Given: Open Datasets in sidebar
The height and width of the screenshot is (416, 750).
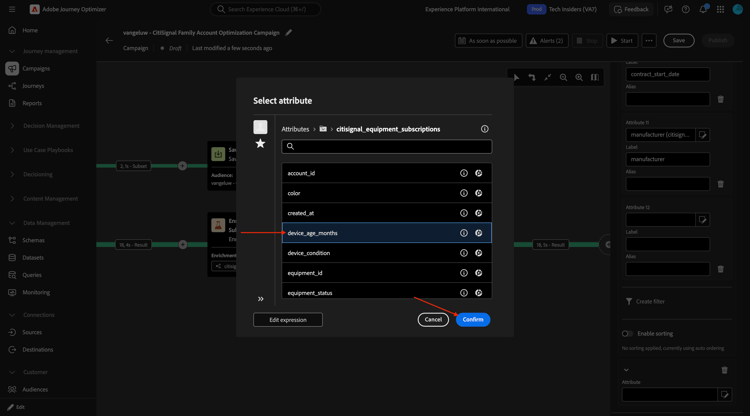Looking at the screenshot, I should pyautogui.click(x=33, y=258).
